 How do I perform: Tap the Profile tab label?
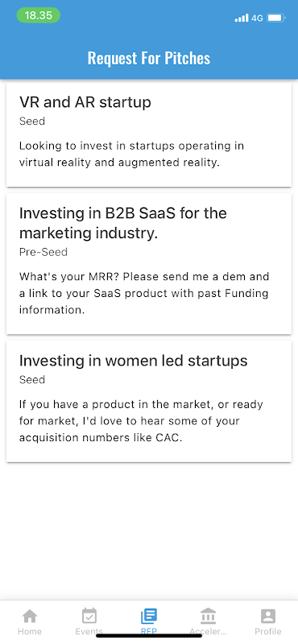coord(268,631)
